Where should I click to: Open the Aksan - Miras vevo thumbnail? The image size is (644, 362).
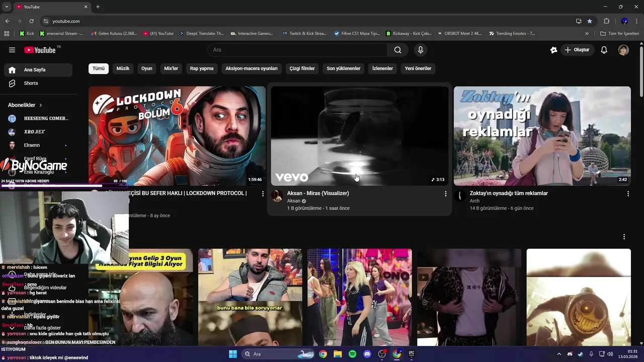(359, 136)
